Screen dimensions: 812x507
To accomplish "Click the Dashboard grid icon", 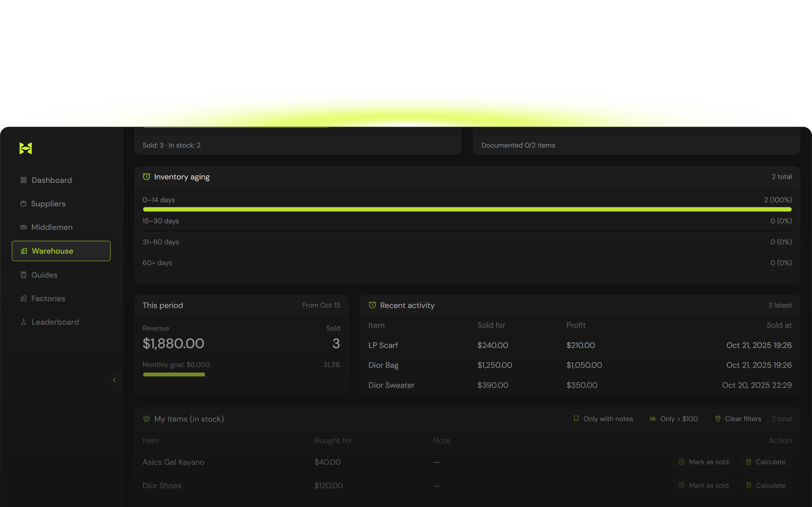I will pos(23,180).
